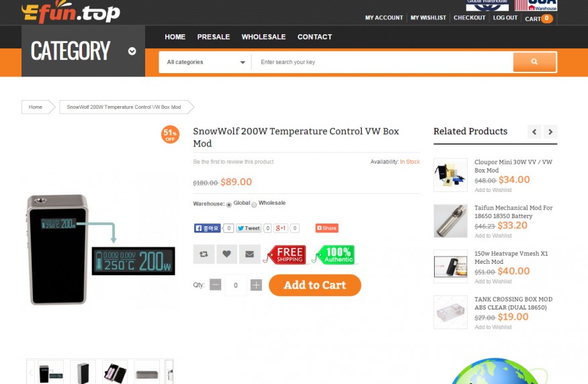Focus the search keyword input field
Screen dimensions: 588x384
(382, 62)
